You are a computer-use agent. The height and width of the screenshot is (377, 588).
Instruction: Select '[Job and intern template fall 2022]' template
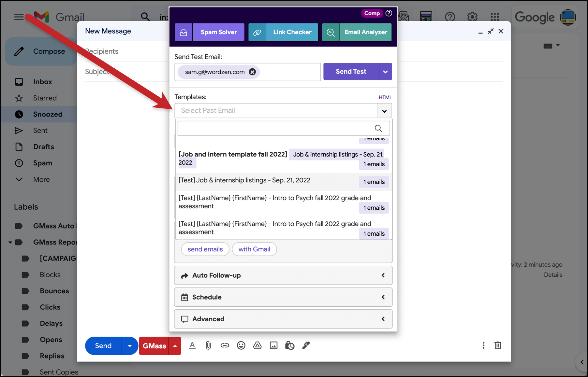point(283,159)
